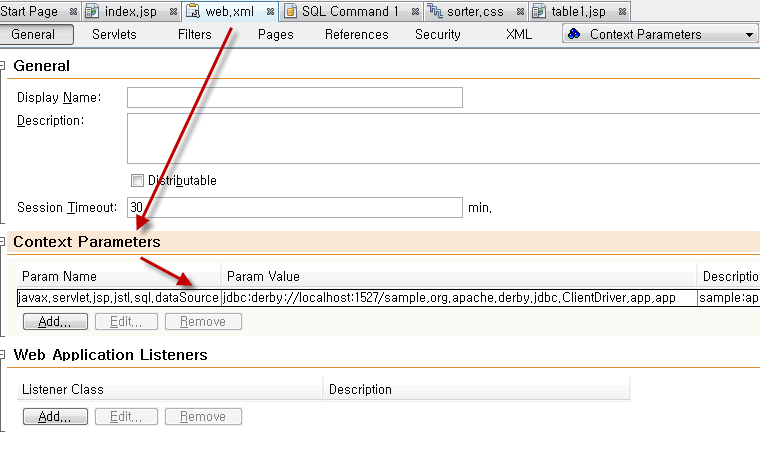Click the Context Parameters dropdown node icon

click(x=574, y=34)
